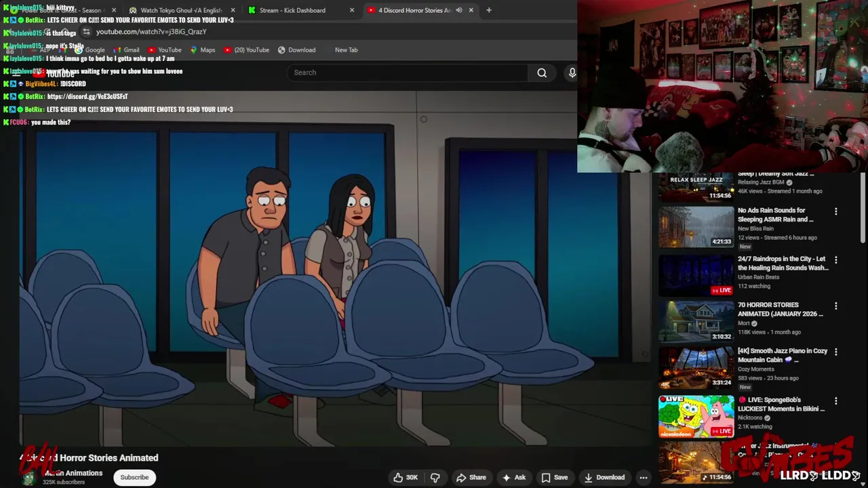Click the magnifier search button
This screenshot has height=488, width=868.
click(542, 73)
